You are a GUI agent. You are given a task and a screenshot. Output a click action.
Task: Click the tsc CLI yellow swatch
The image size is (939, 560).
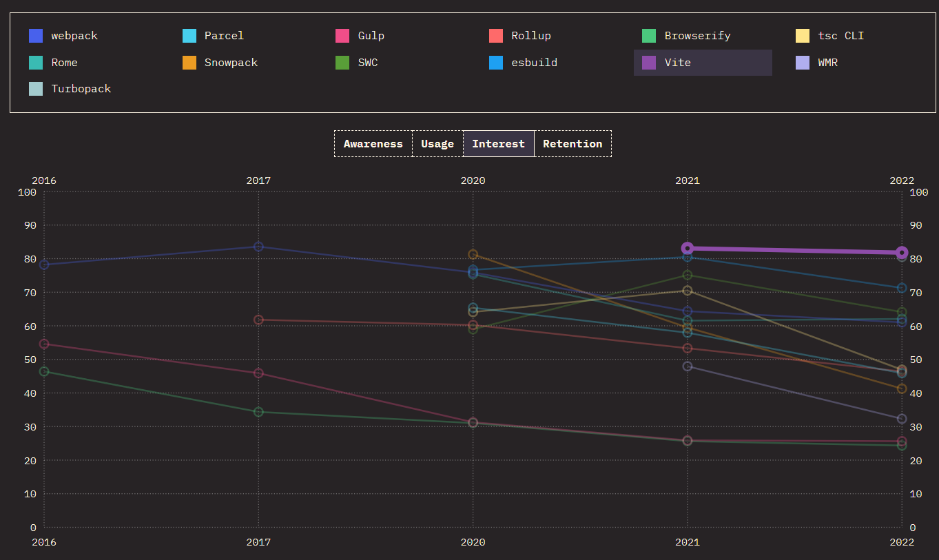point(803,36)
